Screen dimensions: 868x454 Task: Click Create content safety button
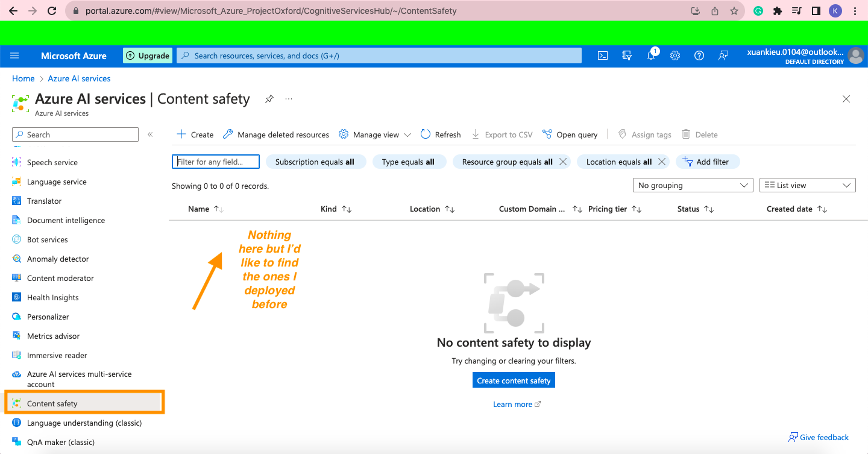click(514, 380)
